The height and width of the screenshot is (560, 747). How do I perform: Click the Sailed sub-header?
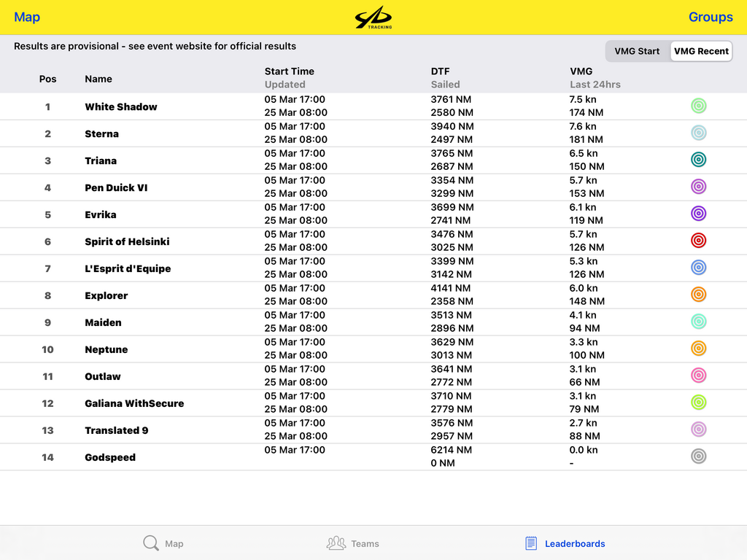pos(446,85)
